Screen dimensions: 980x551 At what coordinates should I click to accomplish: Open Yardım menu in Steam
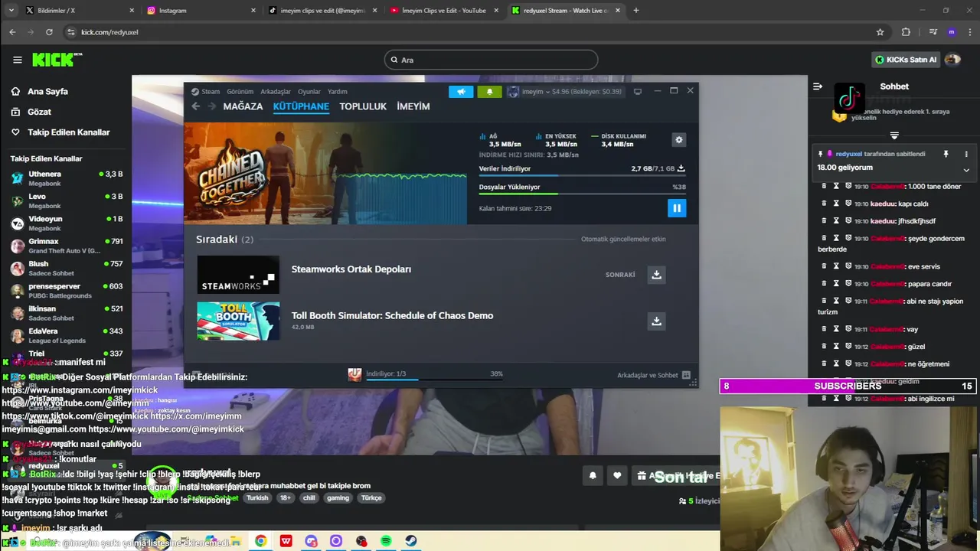338,92
